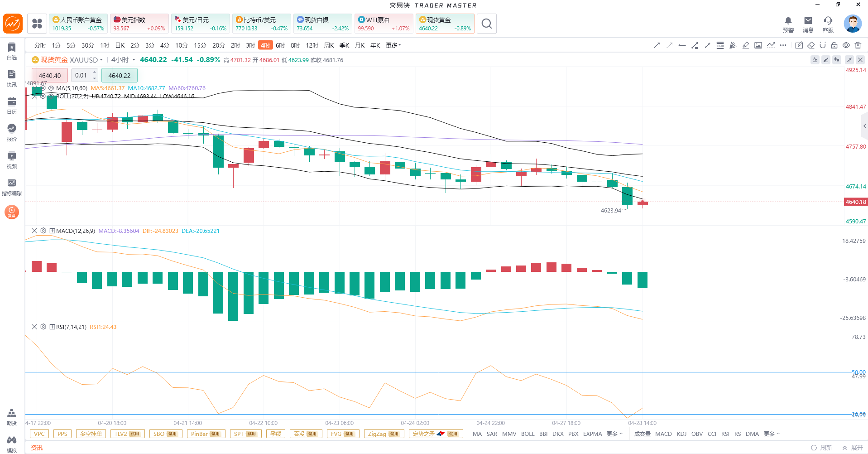Image resolution: width=868 pixels, height=454 pixels.
Task: Open the calendar (日历) in left sidebar
Action: (x=12, y=105)
